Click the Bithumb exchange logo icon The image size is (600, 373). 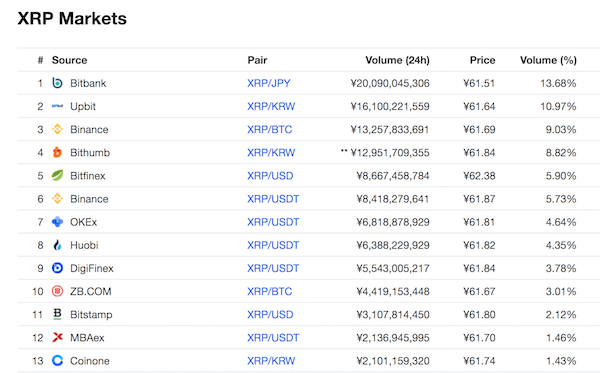[x=57, y=152]
